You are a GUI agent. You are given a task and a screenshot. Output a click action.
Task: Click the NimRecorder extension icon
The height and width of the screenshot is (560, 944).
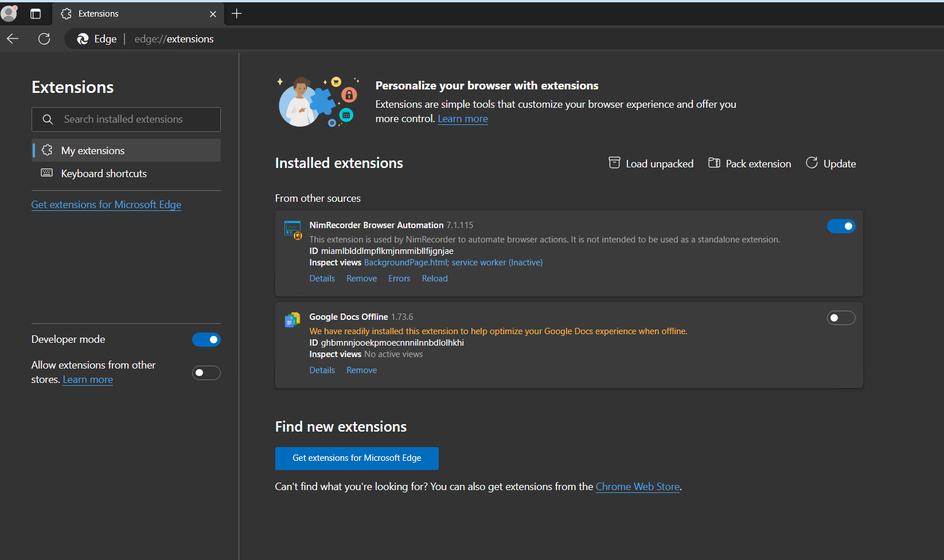pos(292,229)
